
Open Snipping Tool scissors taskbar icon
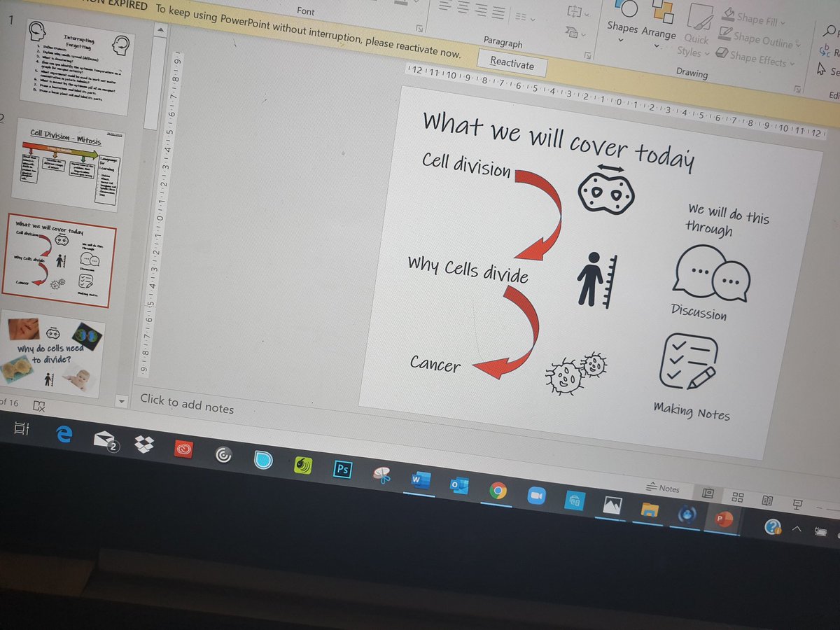point(381,475)
